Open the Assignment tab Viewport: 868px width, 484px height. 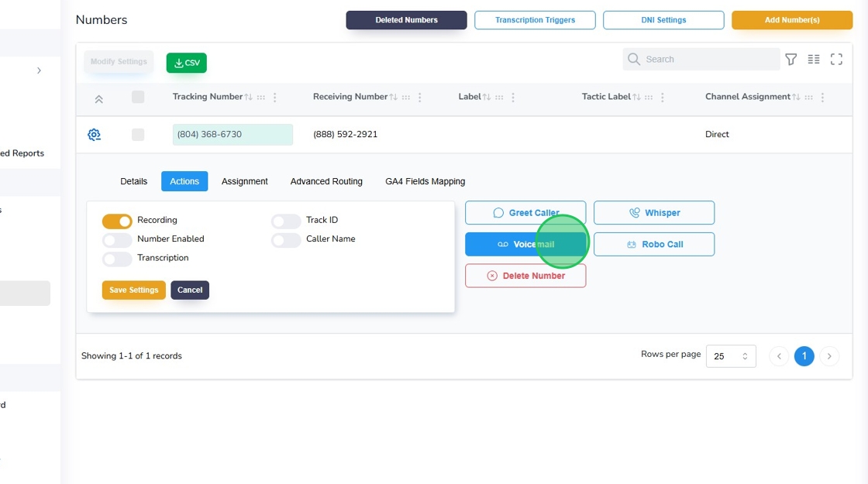(245, 181)
